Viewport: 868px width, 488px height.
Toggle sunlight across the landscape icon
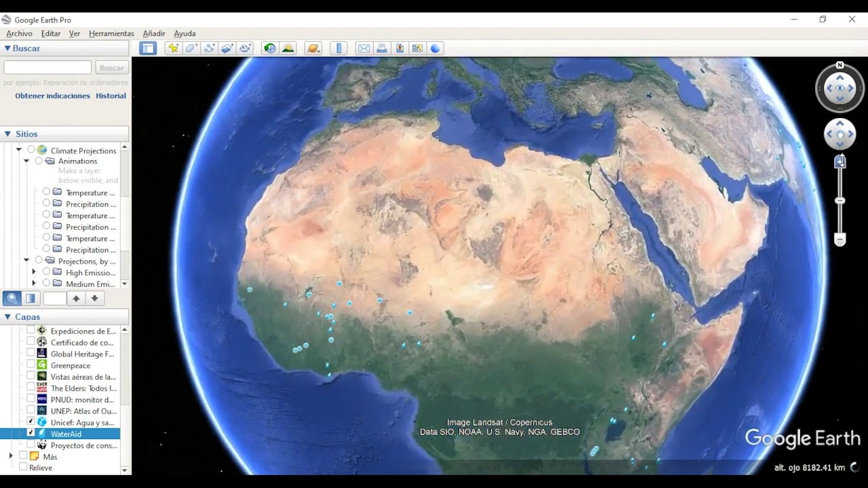(x=288, y=48)
